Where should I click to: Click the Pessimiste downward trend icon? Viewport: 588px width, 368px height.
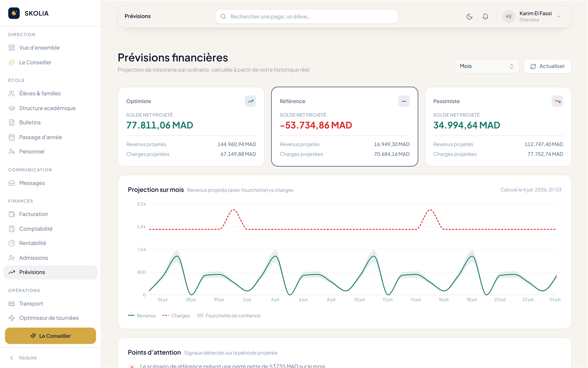click(x=557, y=101)
